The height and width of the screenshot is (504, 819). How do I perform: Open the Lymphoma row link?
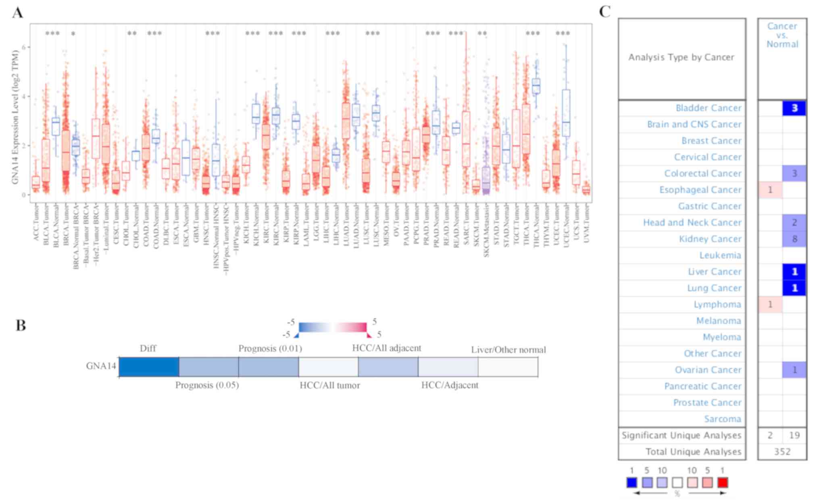coord(717,304)
